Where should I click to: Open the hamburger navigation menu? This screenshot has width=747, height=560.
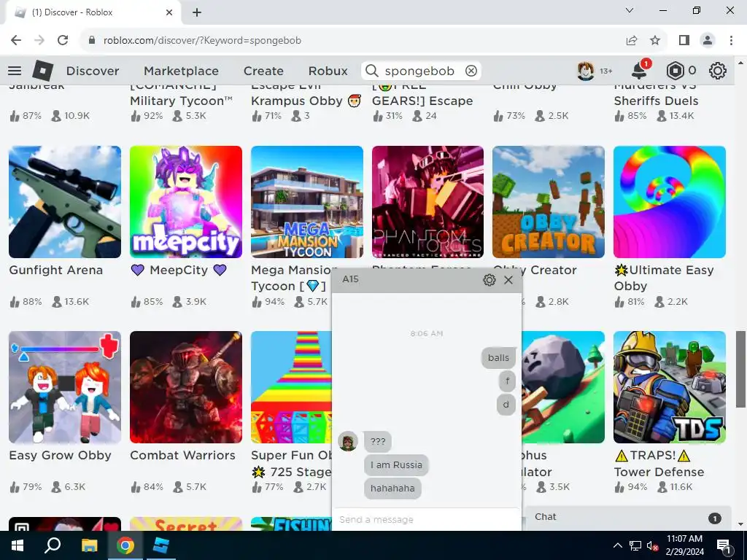pyautogui.click(x=15, y=71)
